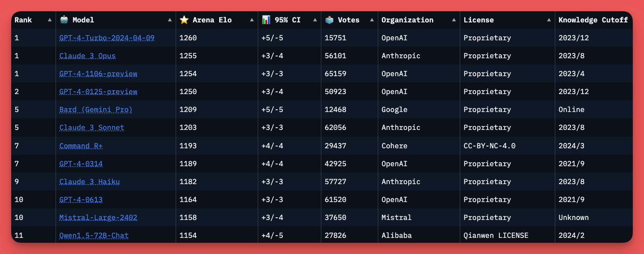Sort table by Rank using its arrow
The width and height of the screenshot is (644, 254).
tap(49, 20)
